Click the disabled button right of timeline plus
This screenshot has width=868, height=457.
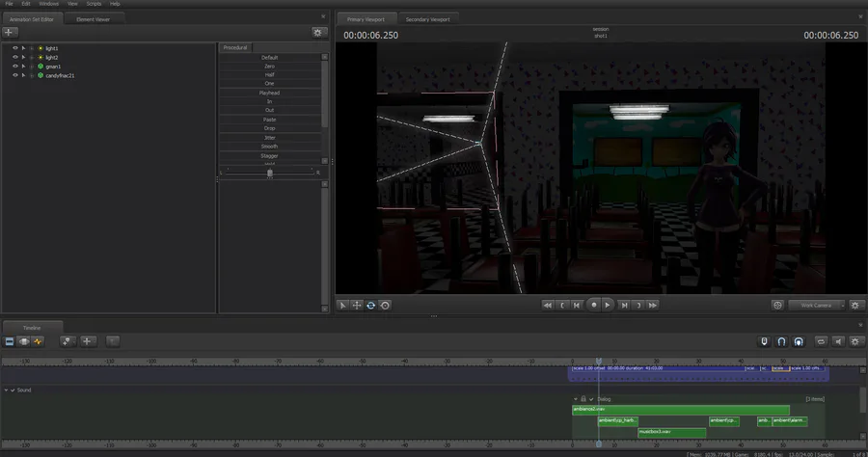pyautogui.click(x=113, y=342)
